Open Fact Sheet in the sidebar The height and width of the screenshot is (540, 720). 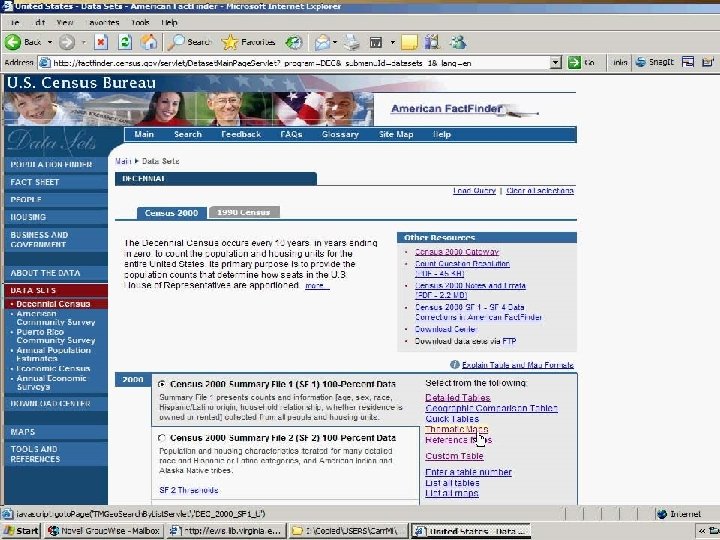coord(56,182)
